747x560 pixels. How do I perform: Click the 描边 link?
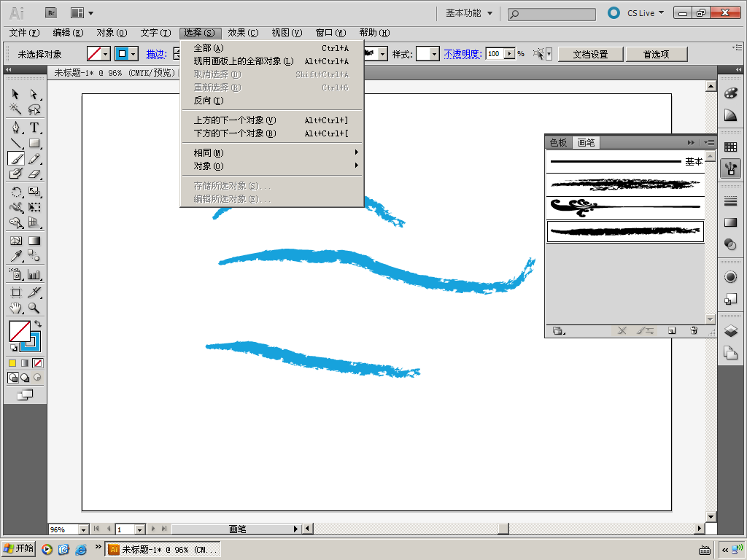click(156, 54)
